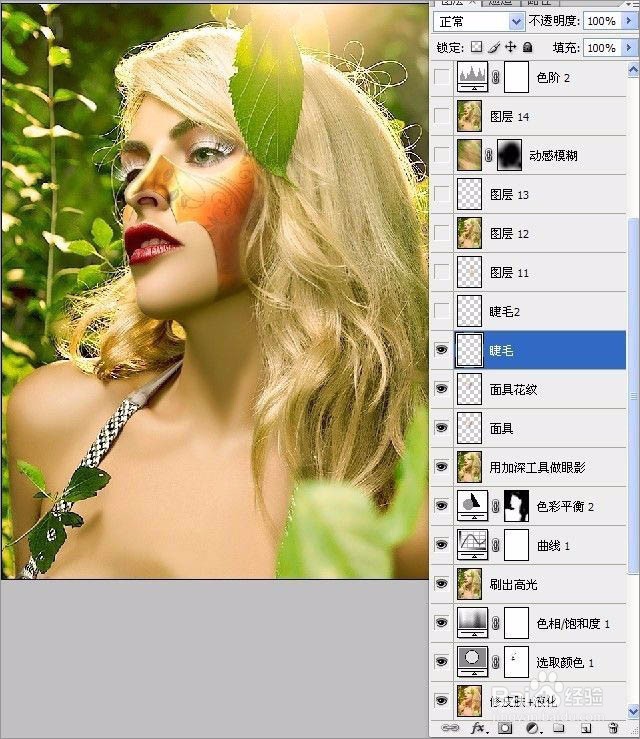This screenshot has width=640, height=739.
Task: Click the 图层 14 layer thumbnail
Action: pyautogui.click(x=469, y=116)
